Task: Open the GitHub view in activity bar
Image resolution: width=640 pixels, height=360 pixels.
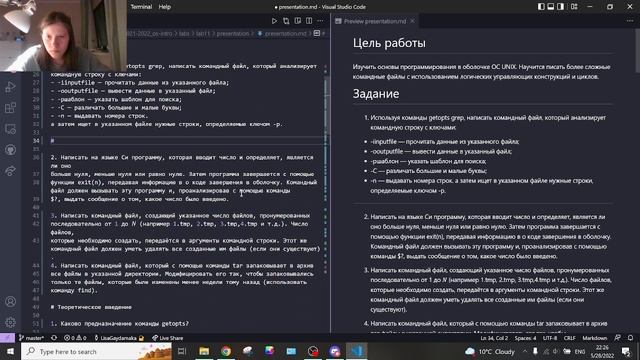Action: coord(11,150)
